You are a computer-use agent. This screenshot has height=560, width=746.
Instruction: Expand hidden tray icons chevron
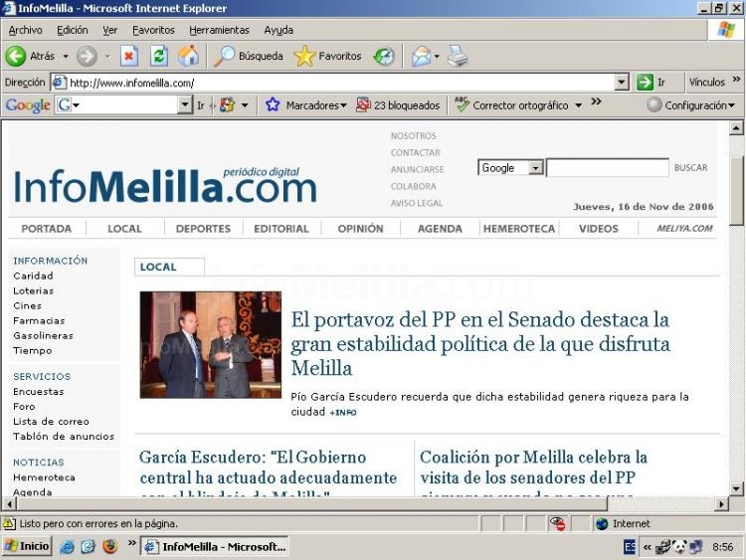click(x=647, y=547)
